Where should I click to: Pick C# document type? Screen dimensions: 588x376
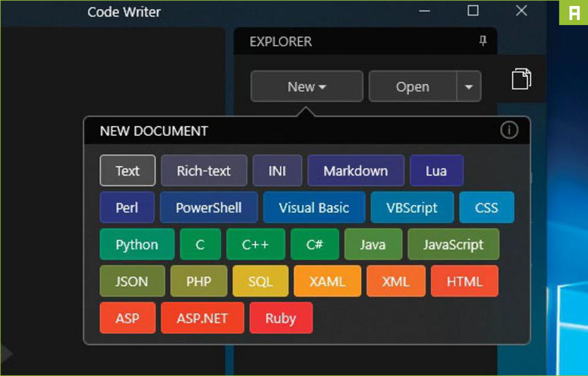[315, 244]
